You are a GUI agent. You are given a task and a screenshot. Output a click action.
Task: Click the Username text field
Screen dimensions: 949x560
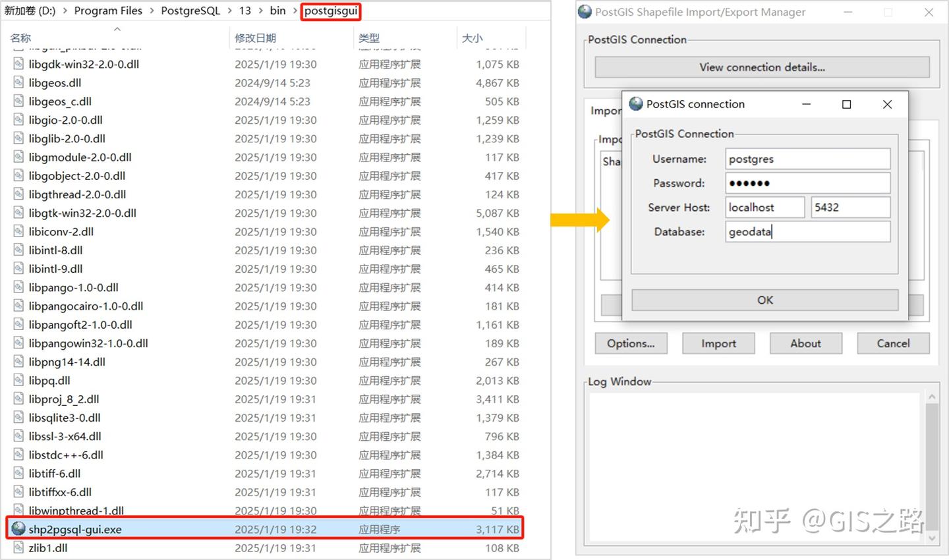808,159
